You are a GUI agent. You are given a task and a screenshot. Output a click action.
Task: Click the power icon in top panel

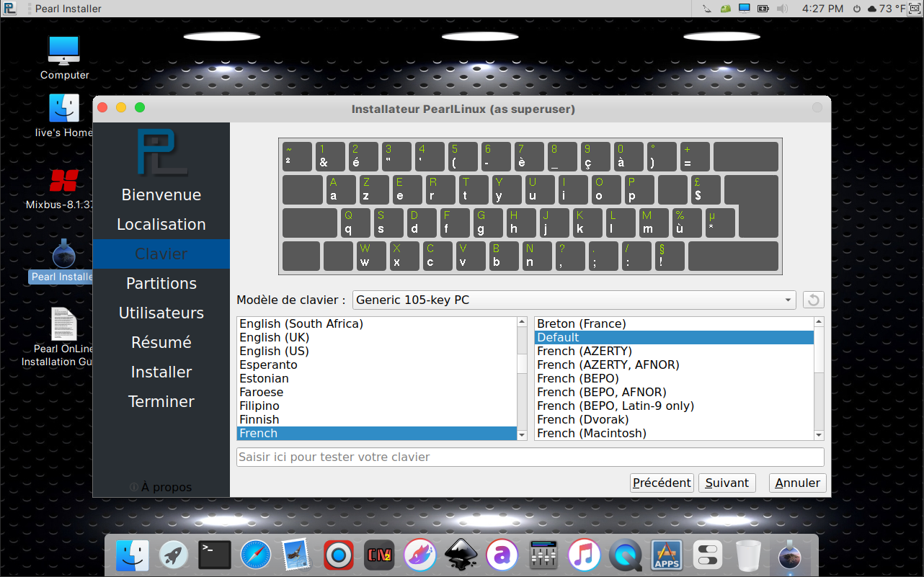856,9
